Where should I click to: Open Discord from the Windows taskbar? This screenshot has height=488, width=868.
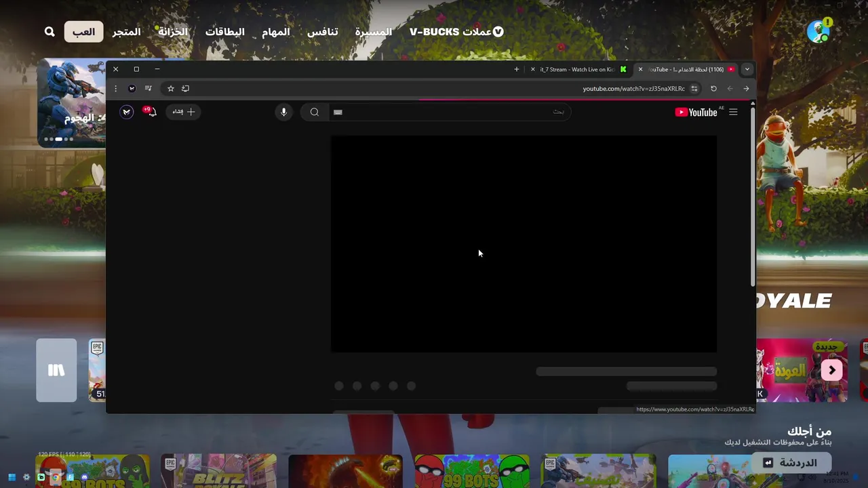click(x=85, y=477)
